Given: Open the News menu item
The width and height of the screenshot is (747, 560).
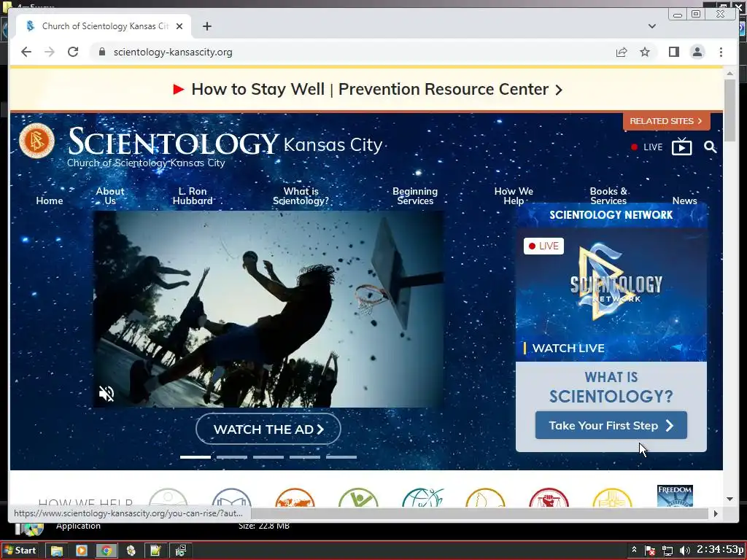Looking at the screenshot, I should tap(684, 201).
